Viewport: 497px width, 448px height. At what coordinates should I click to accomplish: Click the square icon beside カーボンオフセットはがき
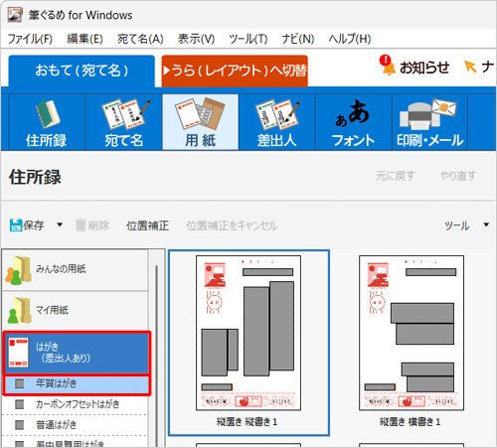coord(20,404)
